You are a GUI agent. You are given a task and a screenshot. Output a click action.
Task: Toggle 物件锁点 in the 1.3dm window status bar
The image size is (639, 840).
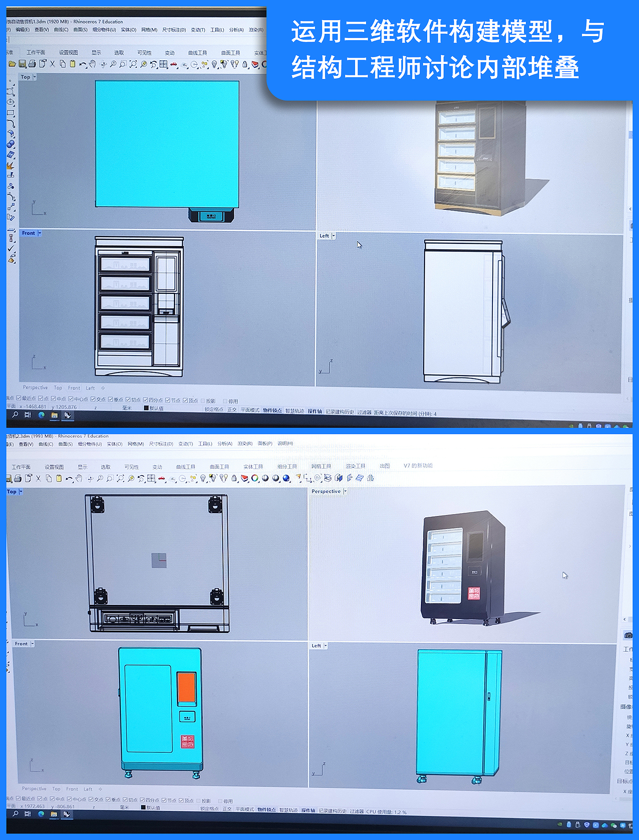point(272,410)
